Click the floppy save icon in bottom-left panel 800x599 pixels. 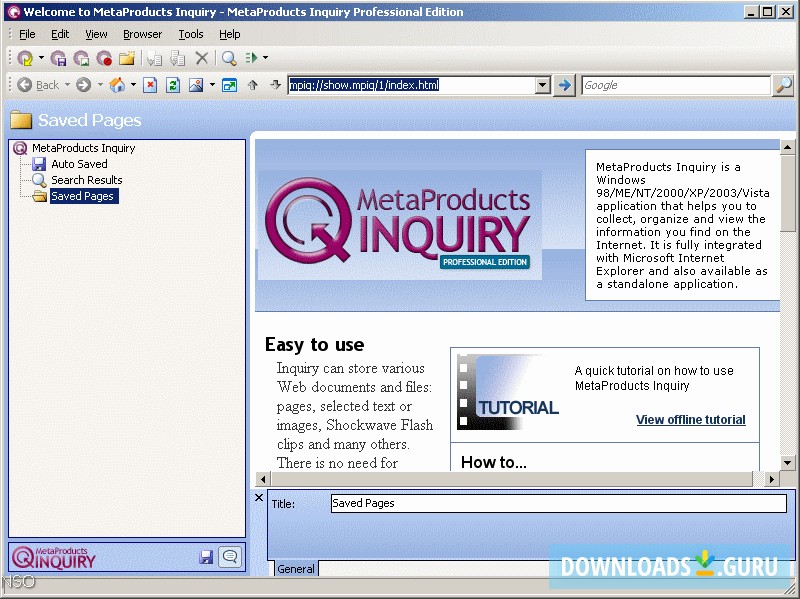(206, 557)
